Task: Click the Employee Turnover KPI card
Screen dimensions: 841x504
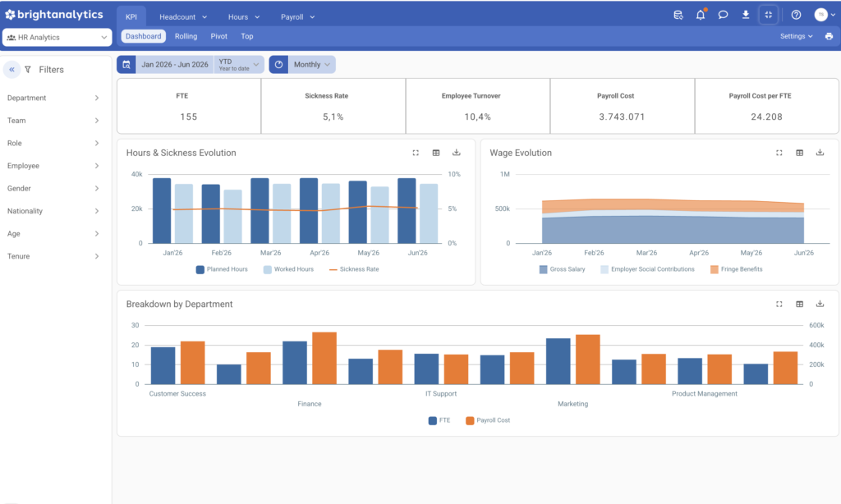Action: coord(477,106)
